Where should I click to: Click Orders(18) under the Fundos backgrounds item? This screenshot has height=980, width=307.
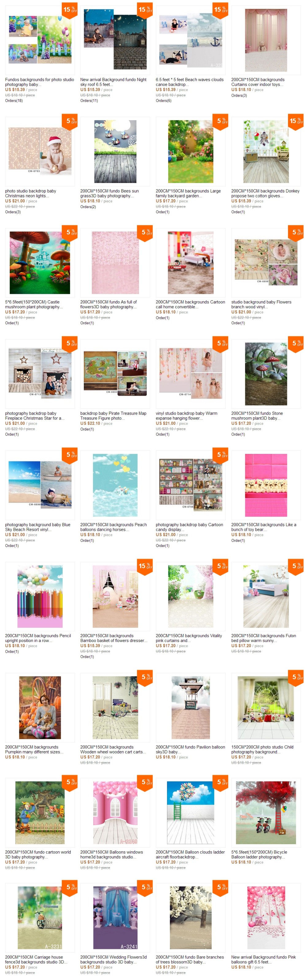coord(14,101)
